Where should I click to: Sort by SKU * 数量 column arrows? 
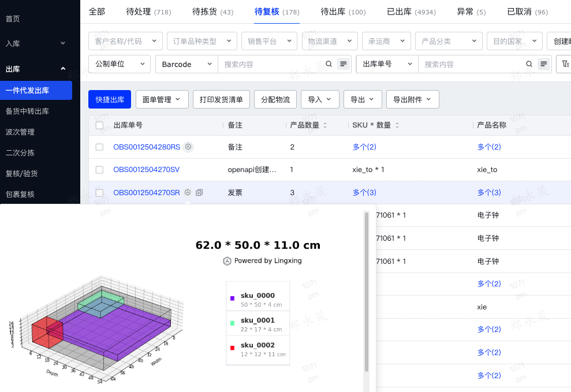(x=397, y=125)
